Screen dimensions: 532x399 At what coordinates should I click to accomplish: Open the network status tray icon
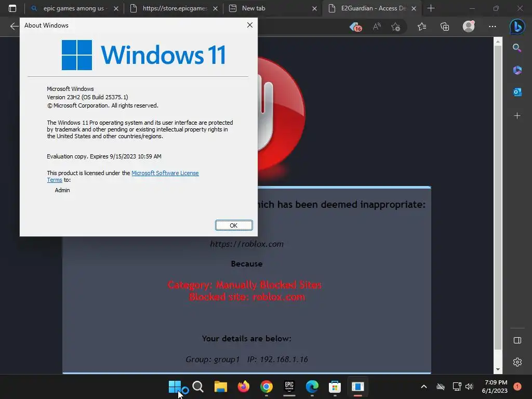point(457,387)
